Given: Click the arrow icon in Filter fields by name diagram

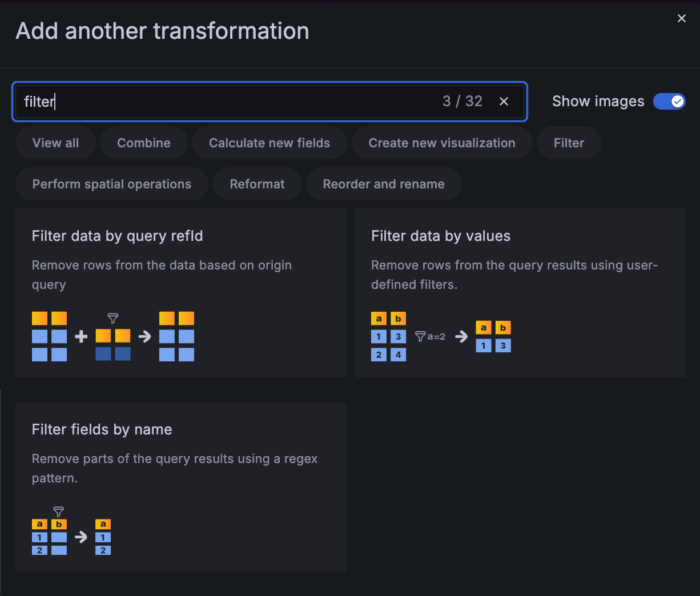Looking at the screenshot, I should 81,537.
